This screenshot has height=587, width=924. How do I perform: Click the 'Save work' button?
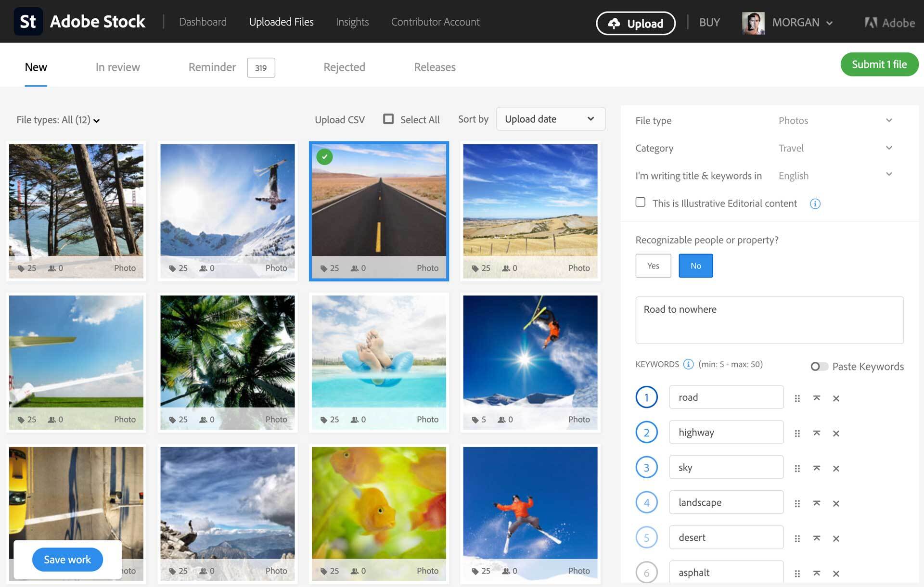point(67,559)
